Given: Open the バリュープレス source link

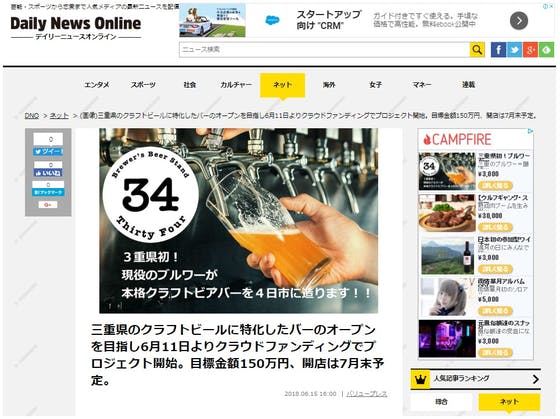Looking at the screenshot, I should (367, 394).
